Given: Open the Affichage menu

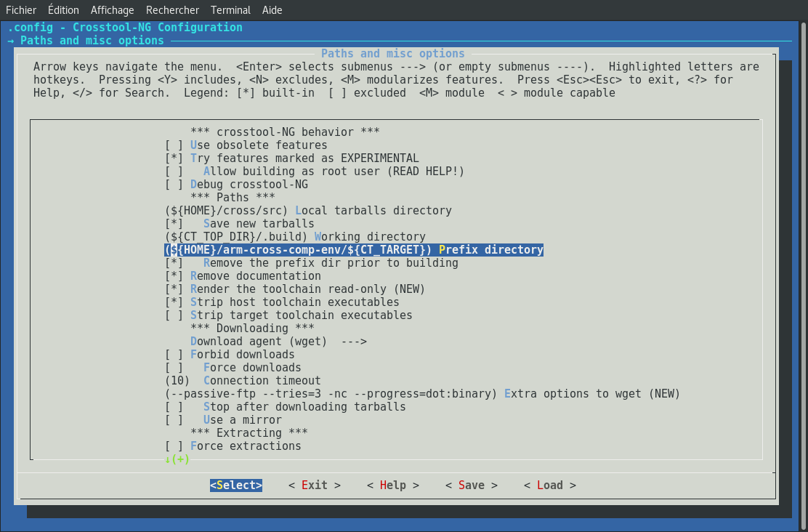Looking at the screenshot, I should [x=113, y=9].
